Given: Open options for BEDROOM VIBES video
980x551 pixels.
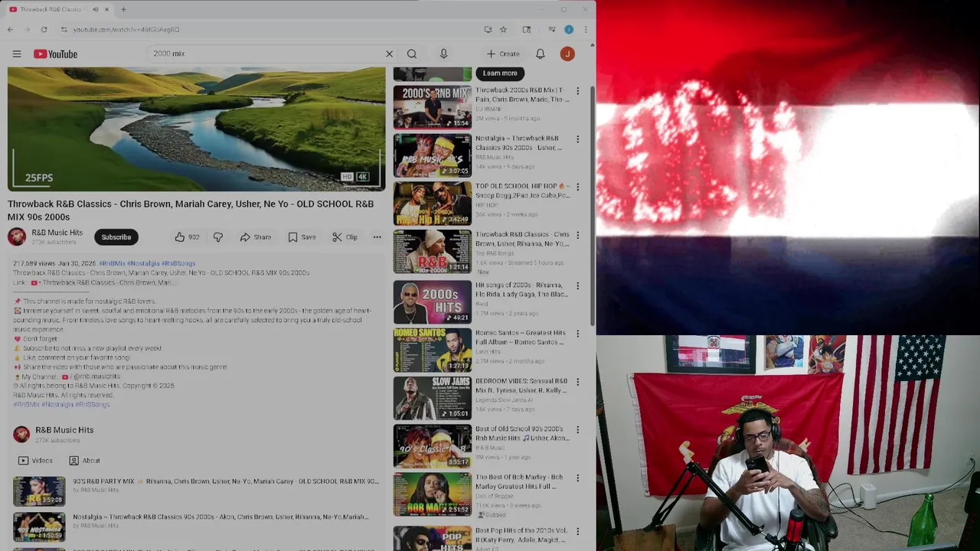Looking at the screenshot, I should (x=578, y=382).
